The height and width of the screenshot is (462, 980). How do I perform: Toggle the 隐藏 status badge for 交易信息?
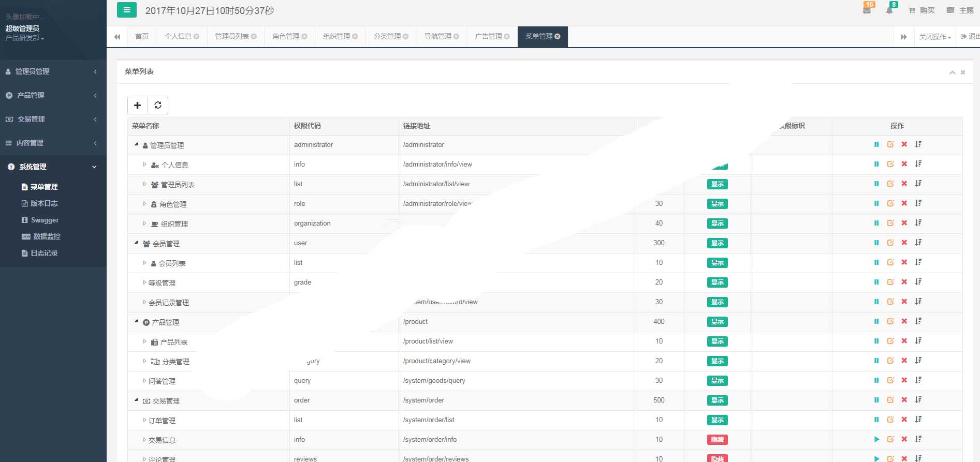click(717, 440)
